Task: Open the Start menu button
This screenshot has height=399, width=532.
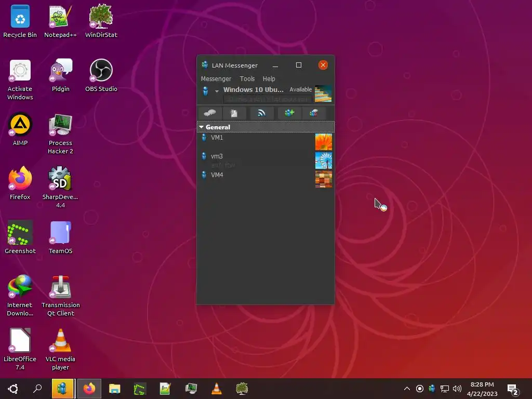Action: tap(13, 389)
